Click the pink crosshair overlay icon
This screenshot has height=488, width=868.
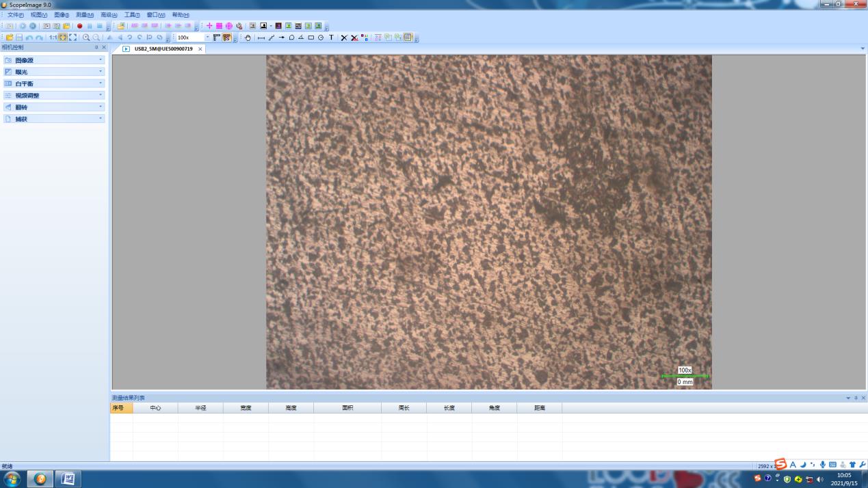(x=209, y=26)
